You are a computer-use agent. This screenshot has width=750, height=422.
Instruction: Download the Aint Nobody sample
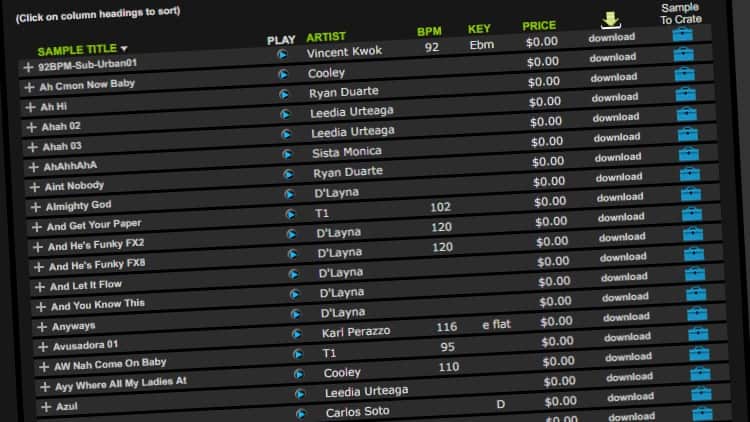click(x=618, y=157)
